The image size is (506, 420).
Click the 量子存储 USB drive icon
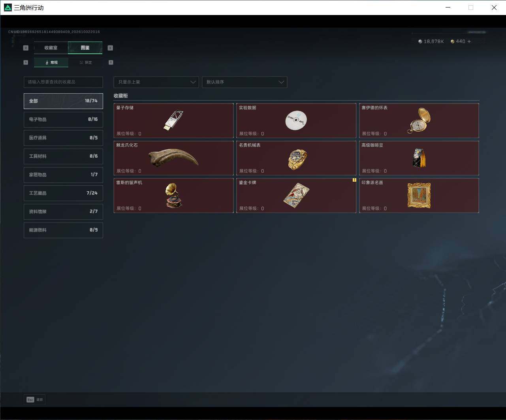click(x=173, y=120)
